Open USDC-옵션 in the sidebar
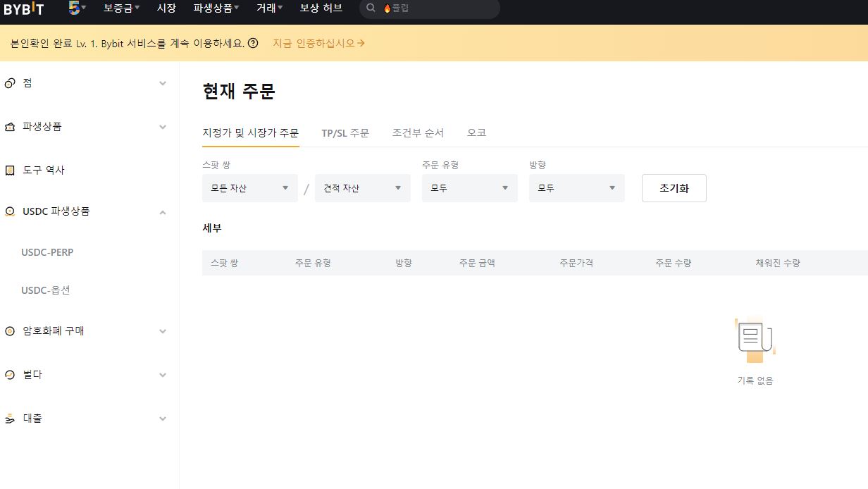Screen dimensions: 868x489 click(x=46, y=290)
